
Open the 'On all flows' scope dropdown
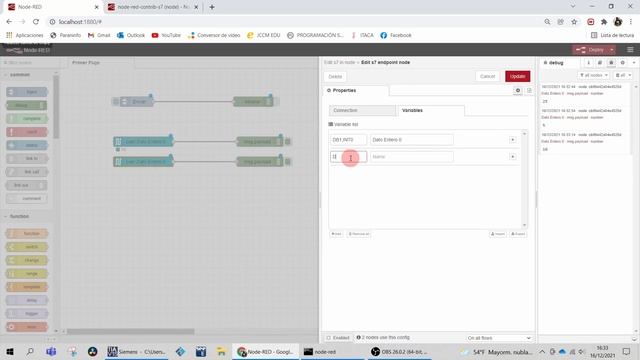click(x=499, y=338)
